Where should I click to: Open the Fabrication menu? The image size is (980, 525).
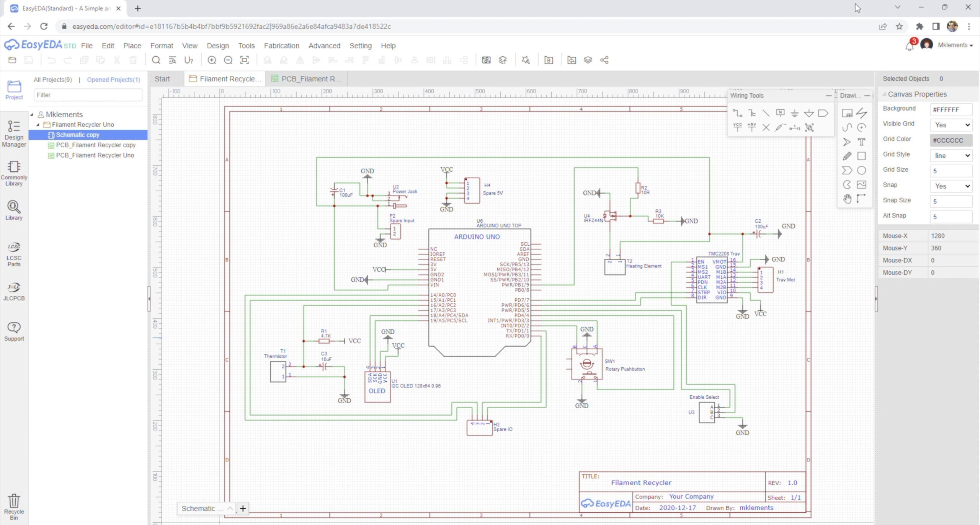click(281, 46)
